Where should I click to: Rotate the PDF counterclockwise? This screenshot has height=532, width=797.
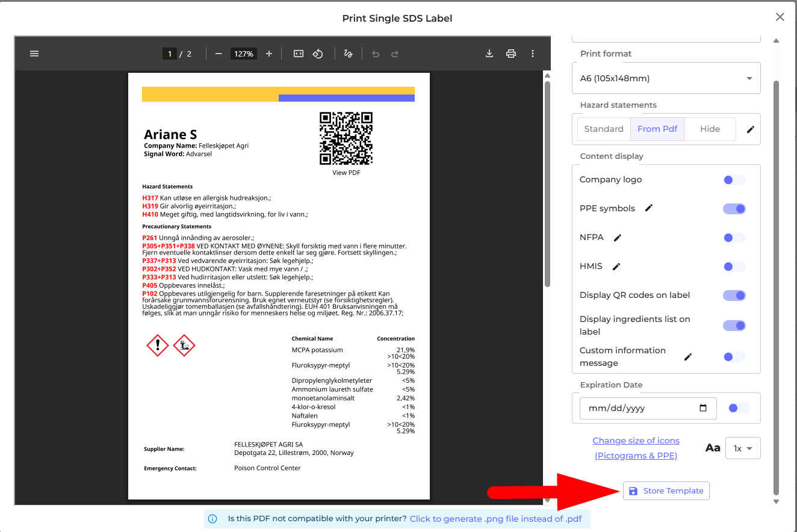point(318,54)
